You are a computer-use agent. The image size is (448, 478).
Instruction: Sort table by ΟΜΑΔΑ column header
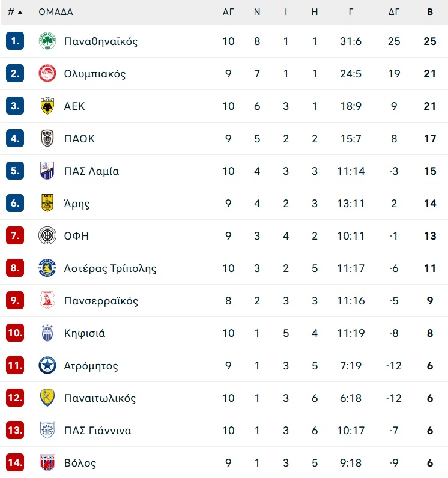[x=56, y=12]
